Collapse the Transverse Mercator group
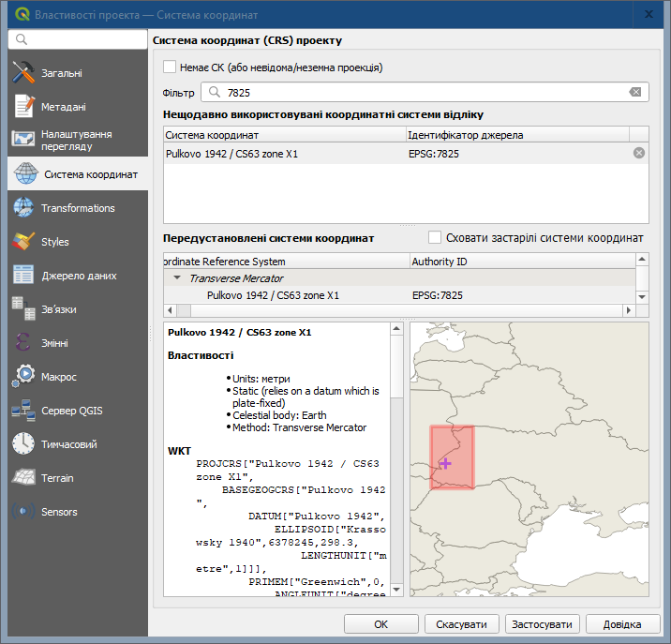The image size is (671, 644). pyautogui.click(x=176, y=278)
